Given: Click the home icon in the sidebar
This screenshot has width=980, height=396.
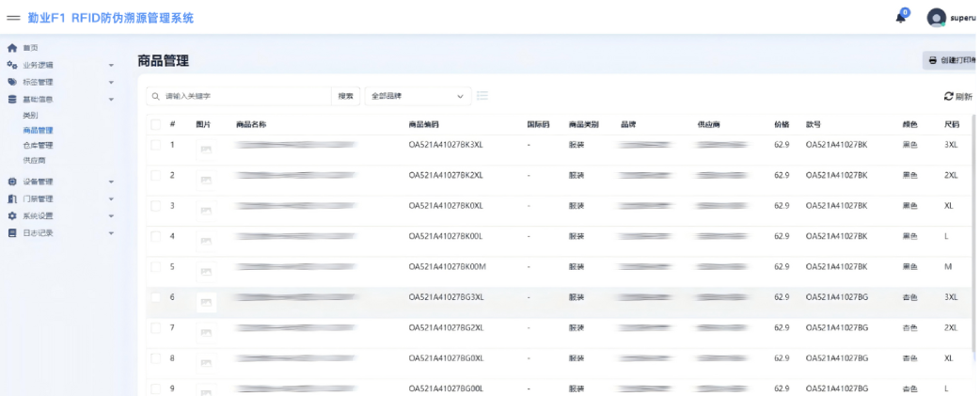Looking at the screenshot, I should click(12, 48).
